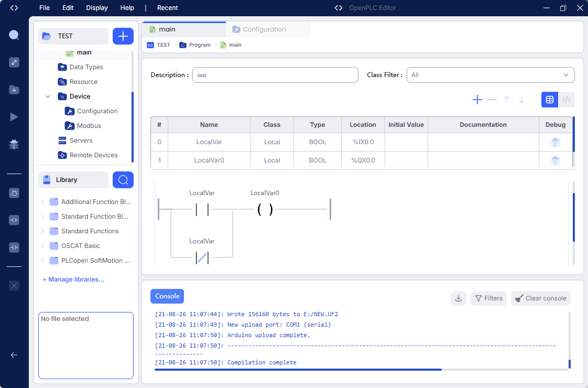The height and width of the screenshot is (388, 588).
Task: Click the search icon in left sidebar
Action: point(14,35)
